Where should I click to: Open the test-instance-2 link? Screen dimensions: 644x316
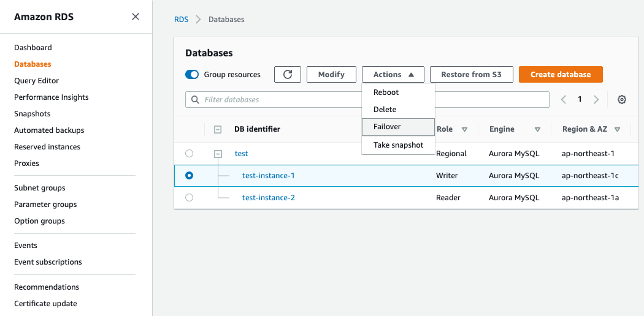pos(268,198)
